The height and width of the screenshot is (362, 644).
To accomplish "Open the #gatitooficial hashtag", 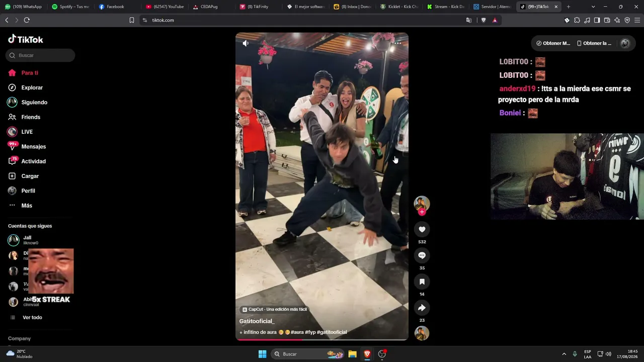I will [x=332, y=332].
